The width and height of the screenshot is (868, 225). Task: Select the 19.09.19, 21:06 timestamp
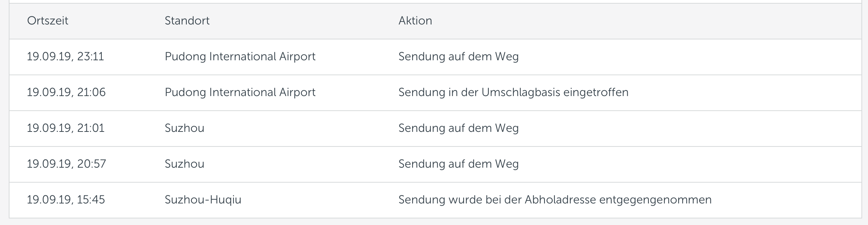point(66,92)
